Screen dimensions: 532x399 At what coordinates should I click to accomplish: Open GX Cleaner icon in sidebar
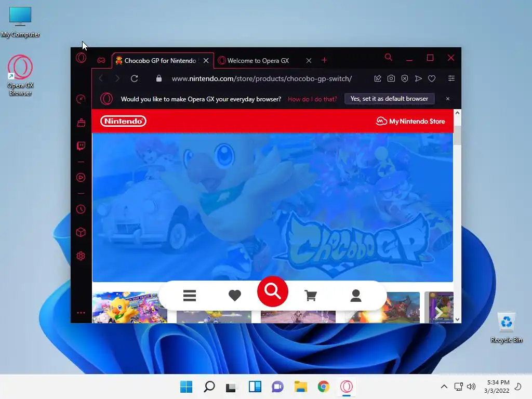pyautogui.click(x=81, y=123)
